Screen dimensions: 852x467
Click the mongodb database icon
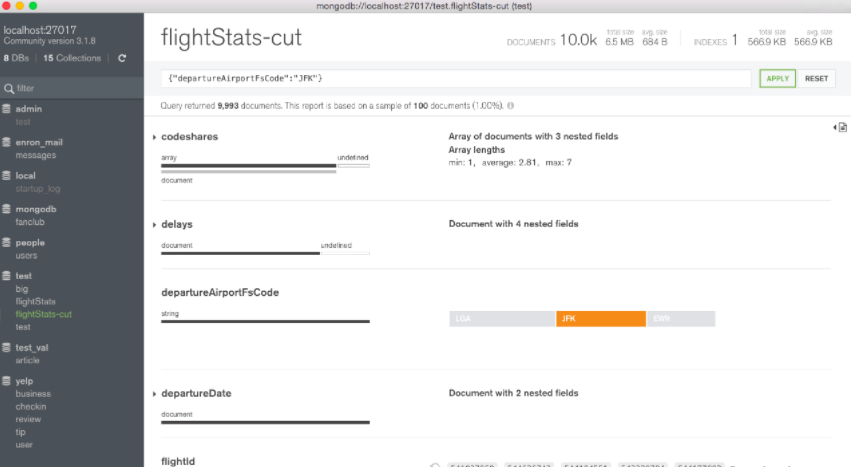[x=7, y=209]
